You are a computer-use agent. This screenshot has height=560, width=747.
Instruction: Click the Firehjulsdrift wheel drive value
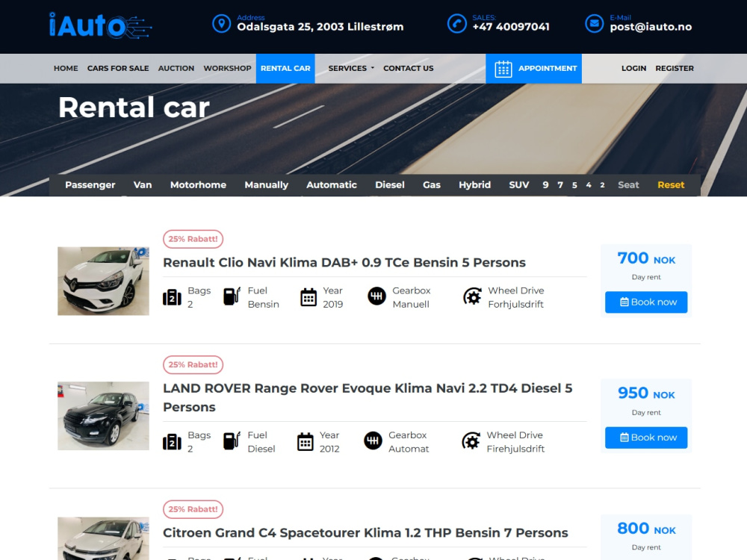point(515,449)
